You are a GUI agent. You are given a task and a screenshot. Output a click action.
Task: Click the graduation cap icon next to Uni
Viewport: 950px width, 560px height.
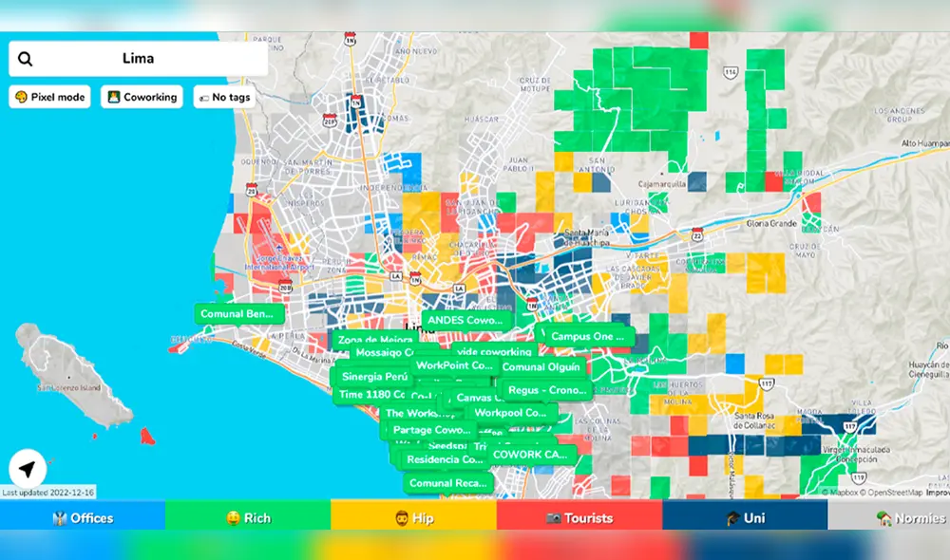coord(731,517)
